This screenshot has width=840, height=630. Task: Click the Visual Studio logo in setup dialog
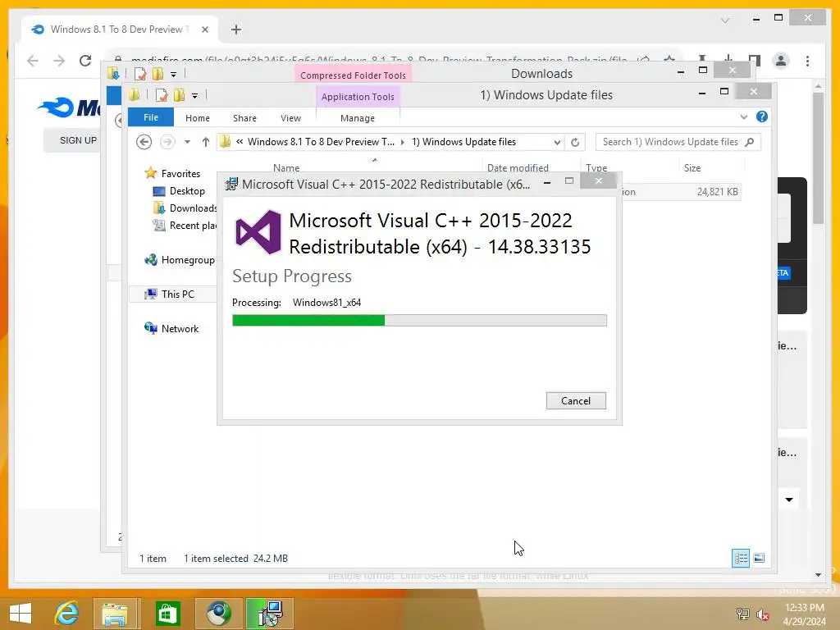click(x=258, y=232)
